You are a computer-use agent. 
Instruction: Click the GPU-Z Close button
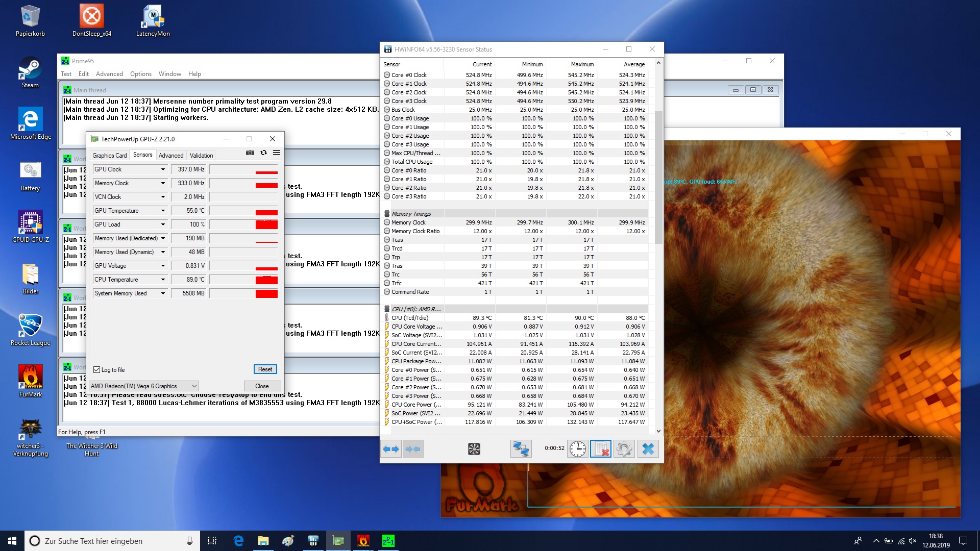[x=262, y=386]
